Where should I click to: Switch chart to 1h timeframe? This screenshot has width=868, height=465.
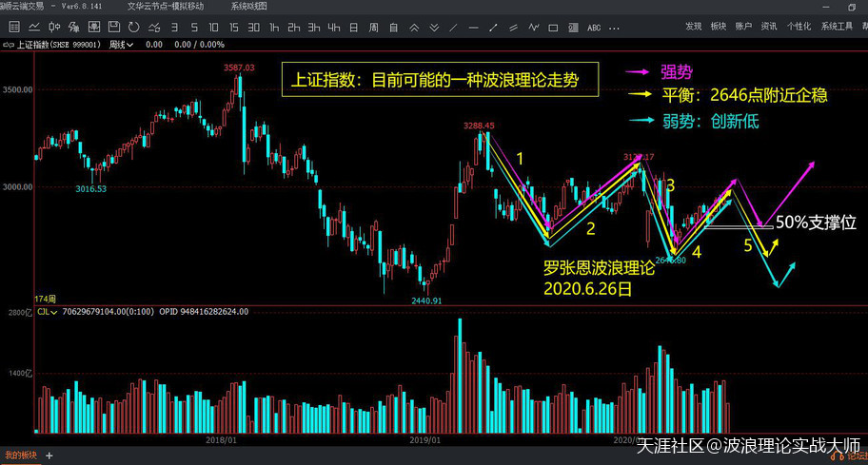(x=274, y=27)
